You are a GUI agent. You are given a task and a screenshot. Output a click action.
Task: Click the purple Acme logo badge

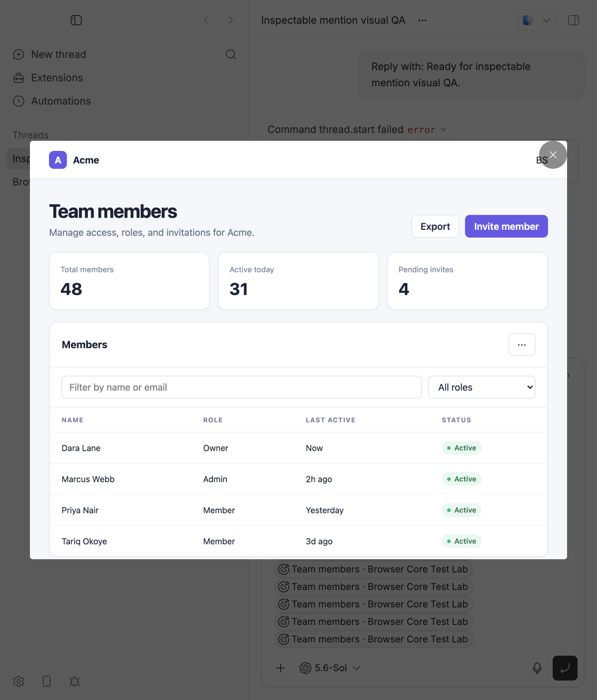(58, 160)
